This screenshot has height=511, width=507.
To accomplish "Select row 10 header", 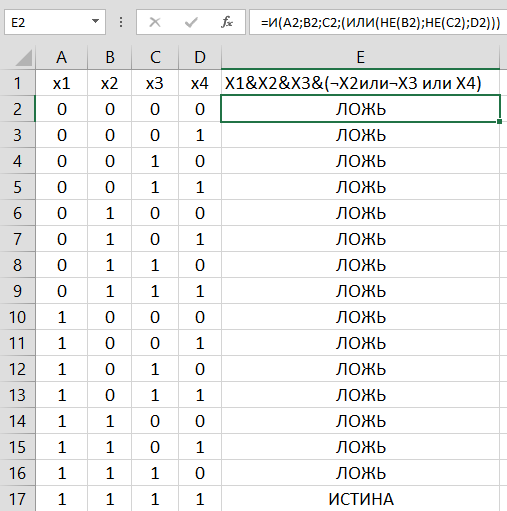I will pyautogui.click(x=17, y=317).
